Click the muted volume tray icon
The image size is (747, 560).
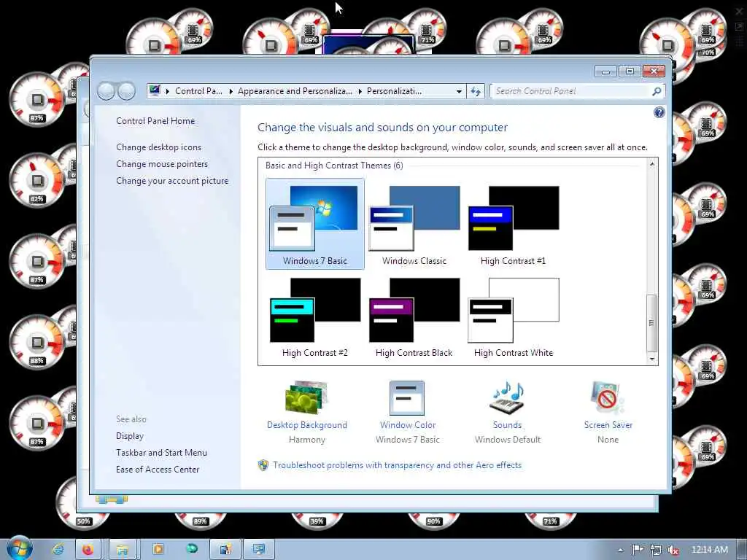tap(673, 550)
